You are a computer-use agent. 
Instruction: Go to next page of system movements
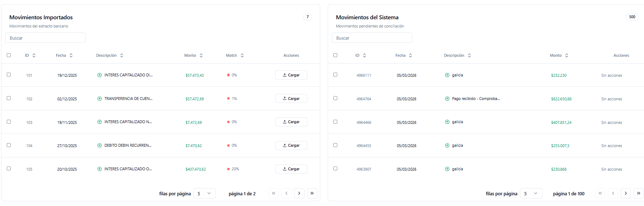(626, 193)
